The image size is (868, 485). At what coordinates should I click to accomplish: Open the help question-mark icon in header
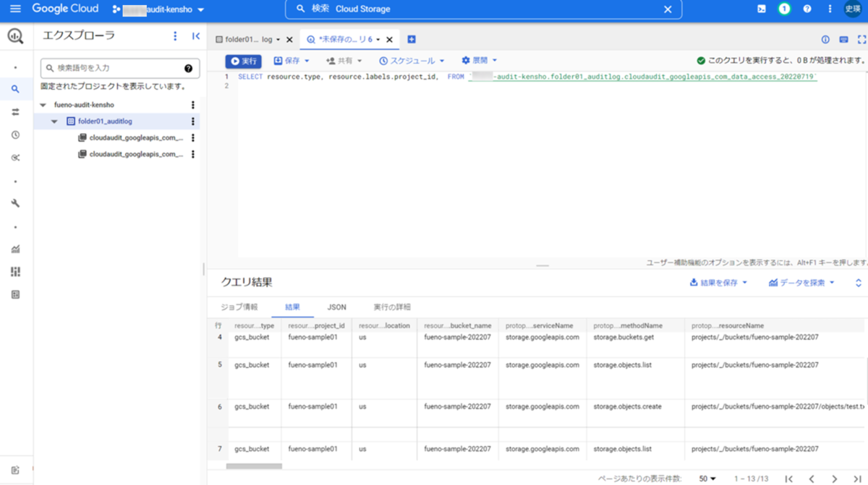pos(807,9)
